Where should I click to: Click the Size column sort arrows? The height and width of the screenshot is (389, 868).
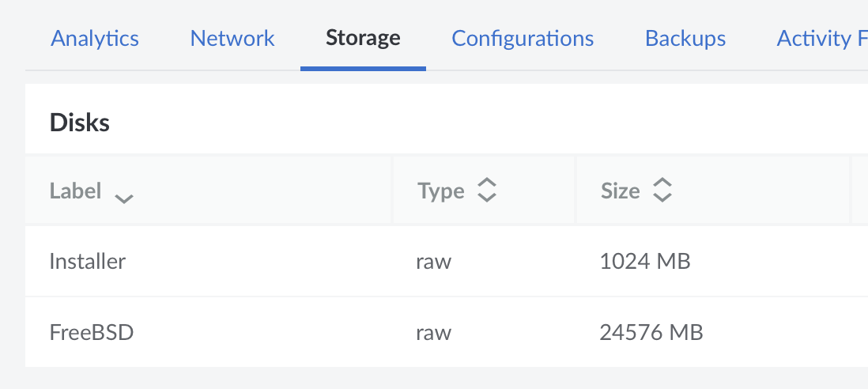tap(662, 191)
